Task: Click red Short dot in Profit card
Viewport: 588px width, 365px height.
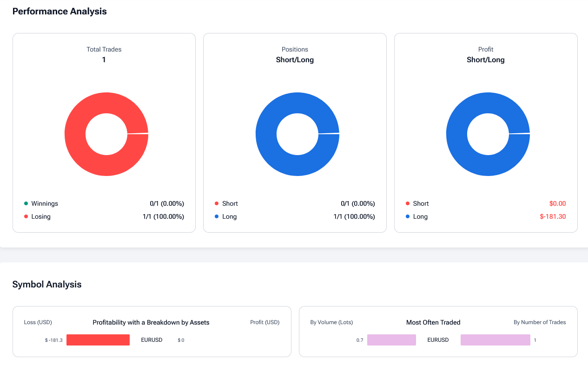Action: click(x=408, y=203)
